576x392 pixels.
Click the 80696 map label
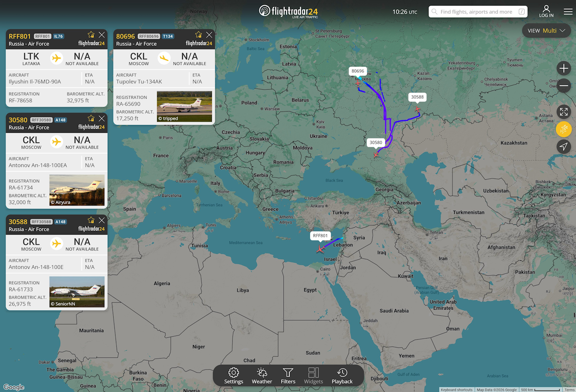[358, 71]
